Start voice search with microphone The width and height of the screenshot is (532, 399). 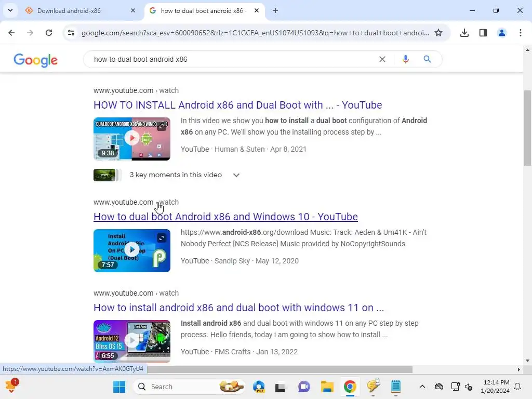[405, 59]
